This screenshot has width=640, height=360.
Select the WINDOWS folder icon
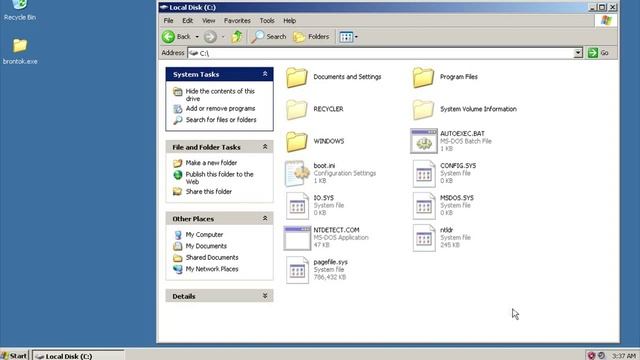pos(297,142)
